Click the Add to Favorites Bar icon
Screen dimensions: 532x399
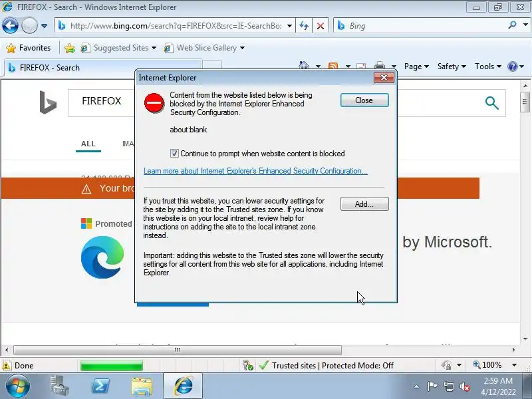click(x=70, y=48)
